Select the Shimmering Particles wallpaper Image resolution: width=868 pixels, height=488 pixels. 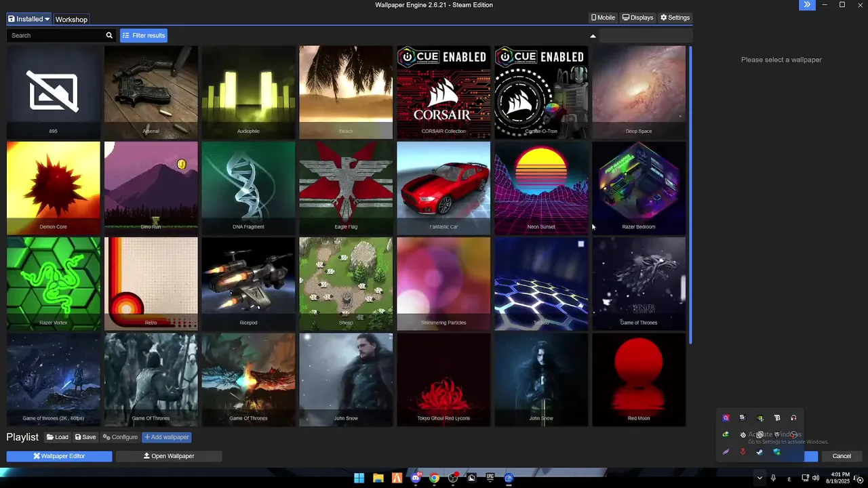[x=443, y=283]
